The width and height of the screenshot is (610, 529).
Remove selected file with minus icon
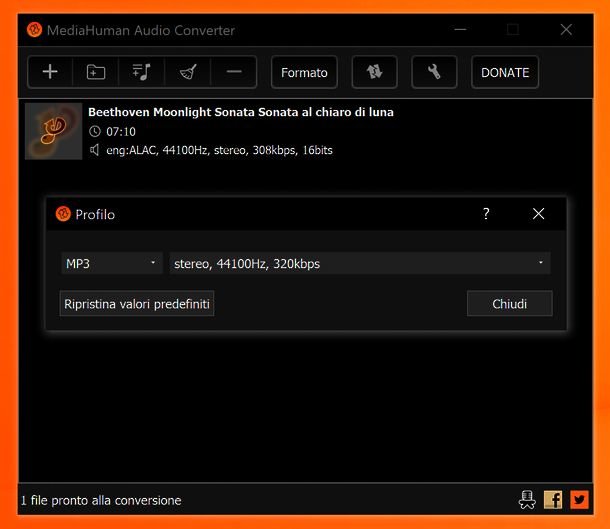point(234,72)
